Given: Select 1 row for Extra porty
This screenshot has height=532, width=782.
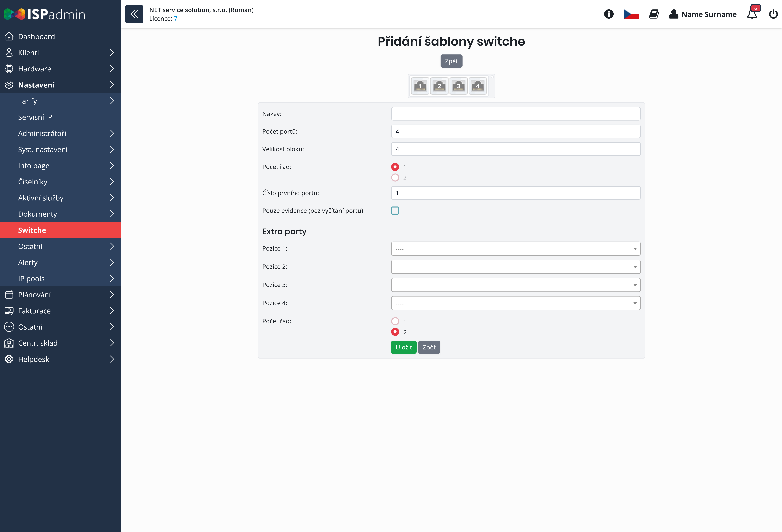Looking at the screenshot, I should (x=395, y=321).
